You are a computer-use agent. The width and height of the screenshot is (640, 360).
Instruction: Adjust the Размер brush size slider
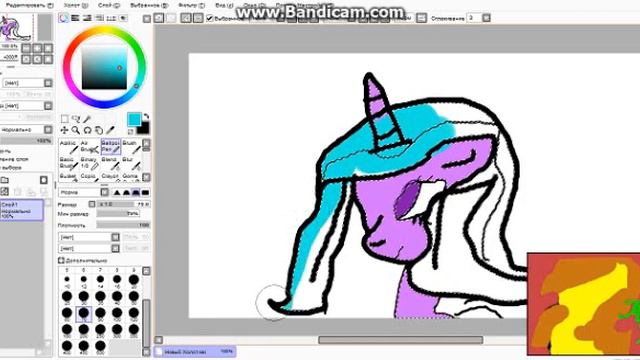123,204
